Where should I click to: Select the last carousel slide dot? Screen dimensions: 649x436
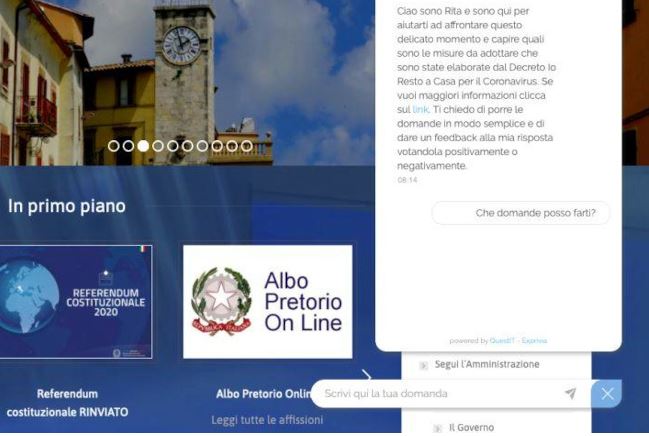[x=247, y=146]
